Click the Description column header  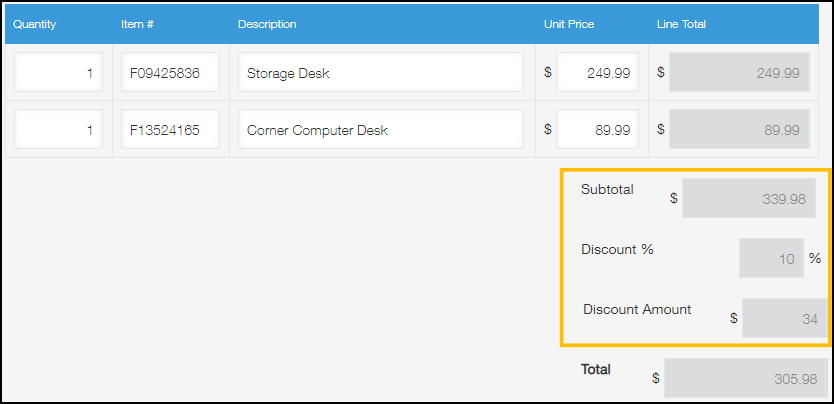coord(267,24)
